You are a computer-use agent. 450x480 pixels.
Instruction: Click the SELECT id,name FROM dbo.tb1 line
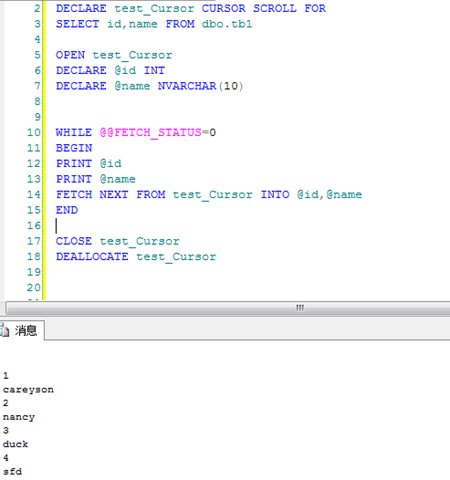[x=154, y=24]
